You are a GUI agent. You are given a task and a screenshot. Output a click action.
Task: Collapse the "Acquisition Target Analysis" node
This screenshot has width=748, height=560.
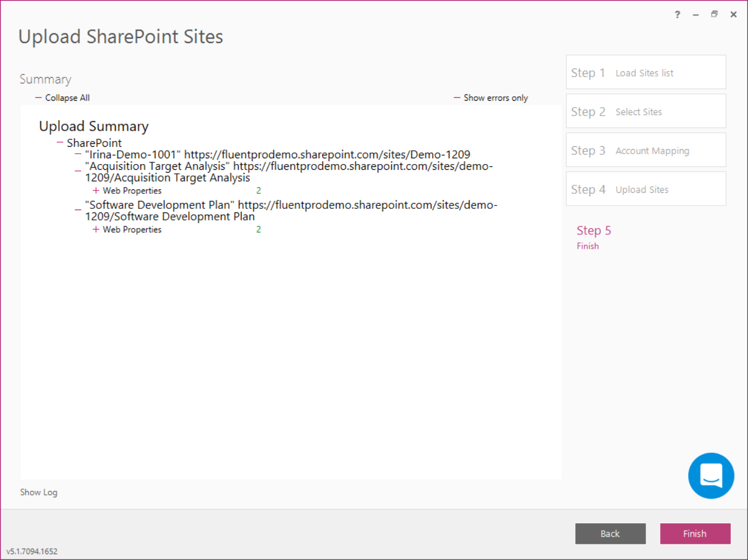point(78,171)
